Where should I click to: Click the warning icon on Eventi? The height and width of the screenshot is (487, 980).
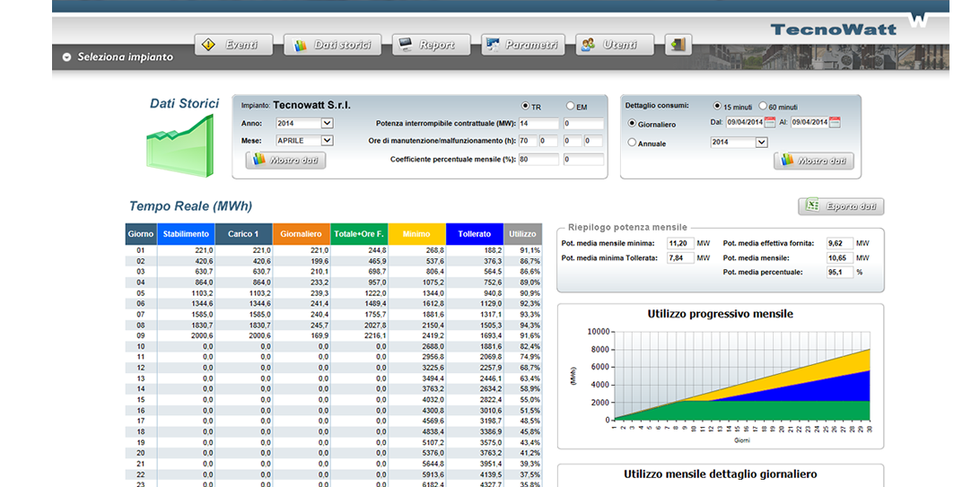(x=208, y=45)
